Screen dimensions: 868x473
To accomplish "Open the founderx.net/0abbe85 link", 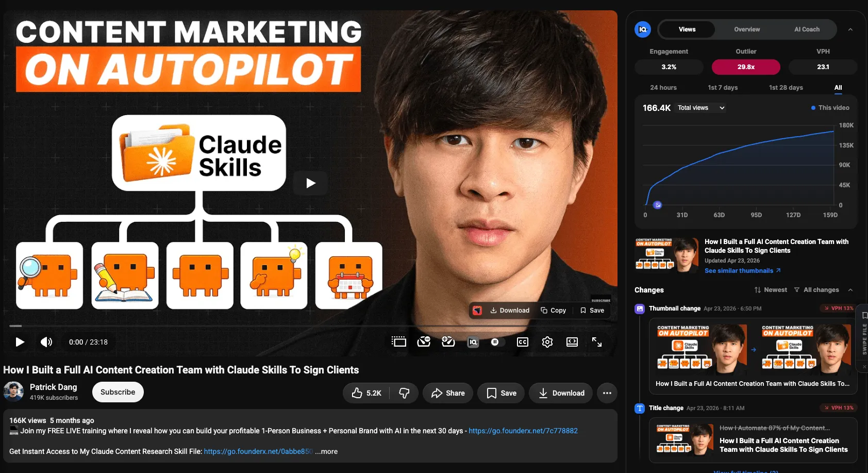I will tap(258, 451).
